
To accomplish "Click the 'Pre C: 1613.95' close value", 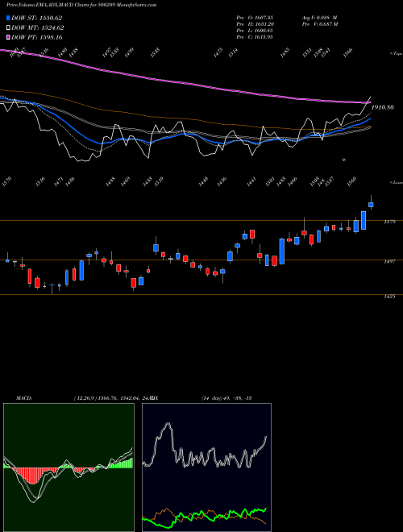I will point(256,36).
